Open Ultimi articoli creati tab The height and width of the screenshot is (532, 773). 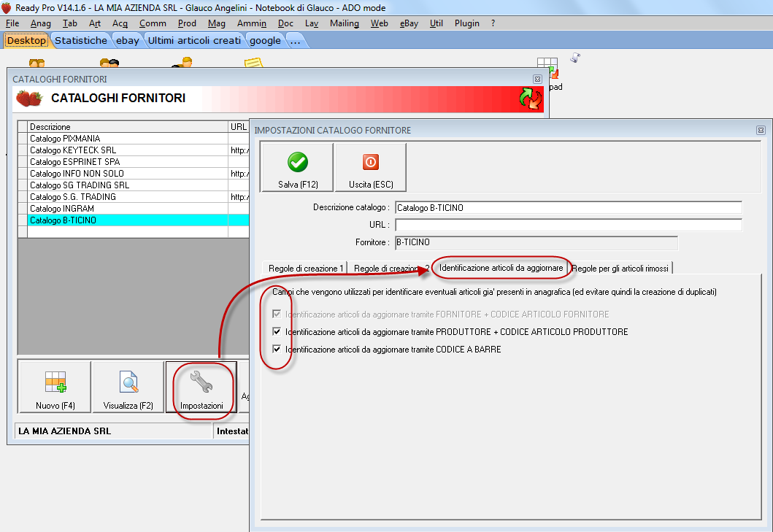194,40
